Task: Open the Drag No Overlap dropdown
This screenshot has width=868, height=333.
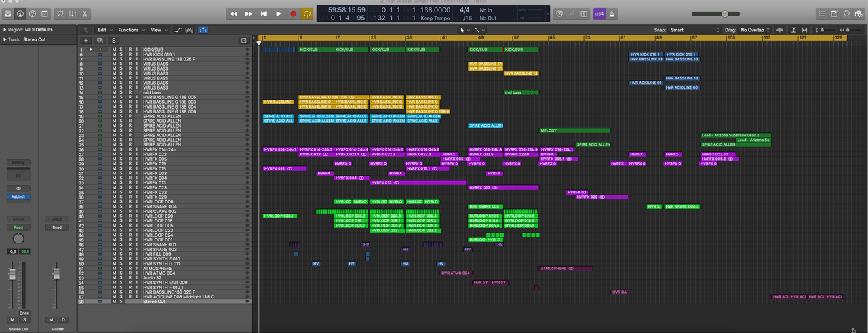Action: tap(754, 30)
